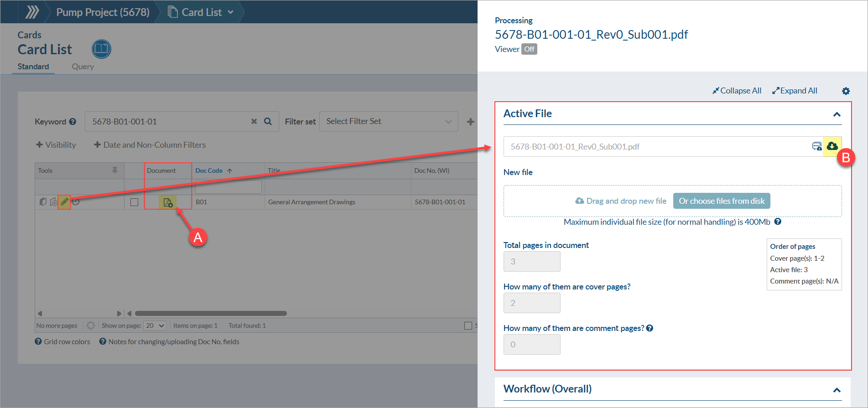Click the B01 doc code cell

tap(201, 202)
